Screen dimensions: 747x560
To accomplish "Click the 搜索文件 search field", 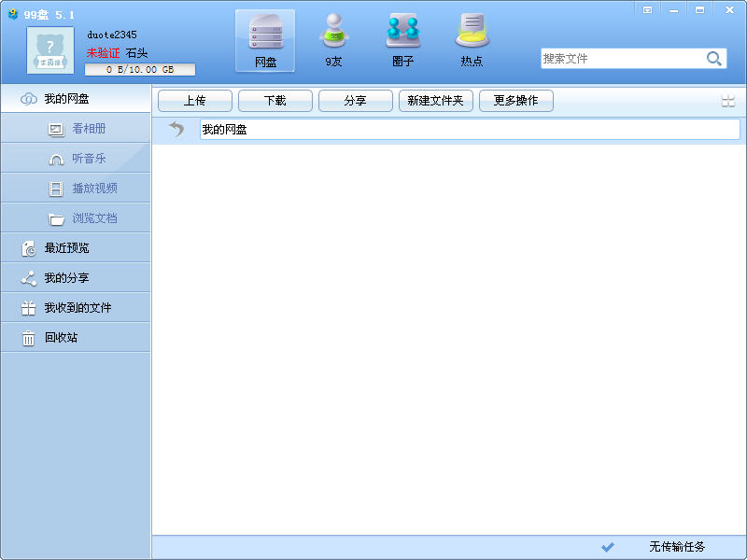I will (622, 59).
